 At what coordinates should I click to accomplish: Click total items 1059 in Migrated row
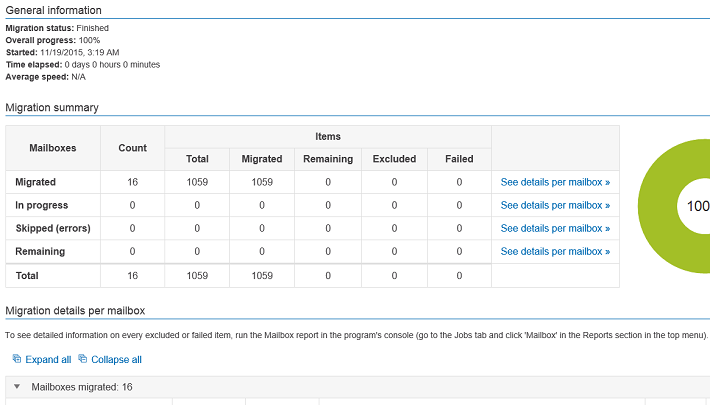coord(197,182)
